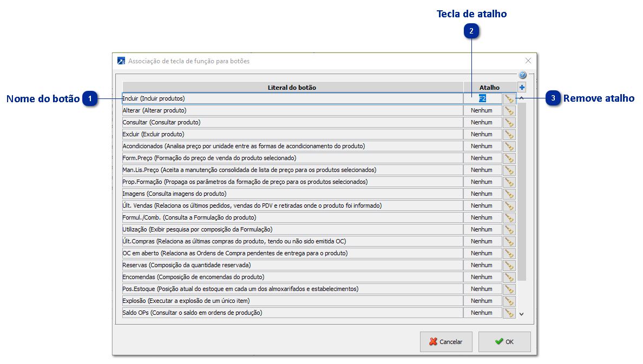
Task: Clear shortcut for Alterar (Alterar produto) row
Action: tap(509, 111)
